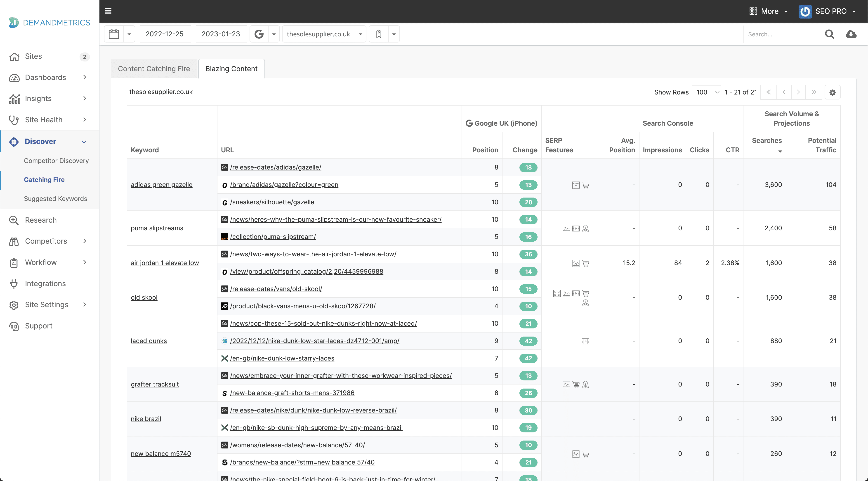Open the nike brazil keyword link
The width and height of the screenshot is (868, 481).
(x=146, y=419)
